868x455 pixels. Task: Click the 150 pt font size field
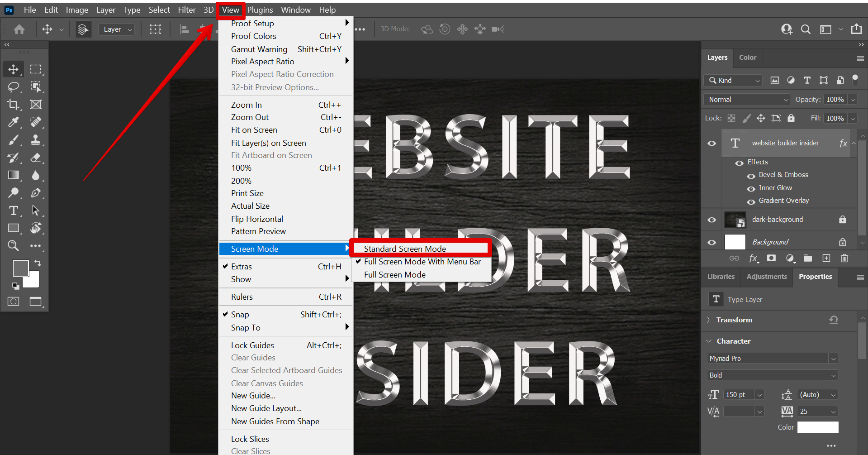click(x=737, y=394)
